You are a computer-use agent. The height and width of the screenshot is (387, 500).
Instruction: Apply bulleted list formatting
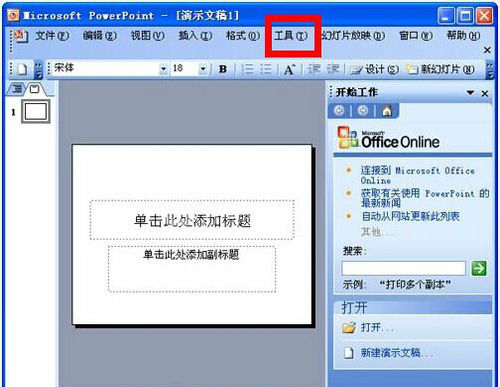click(x=266, y=69)
